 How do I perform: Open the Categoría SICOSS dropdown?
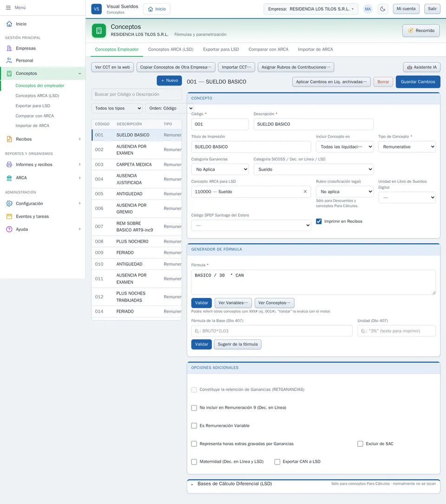(314, 169)
